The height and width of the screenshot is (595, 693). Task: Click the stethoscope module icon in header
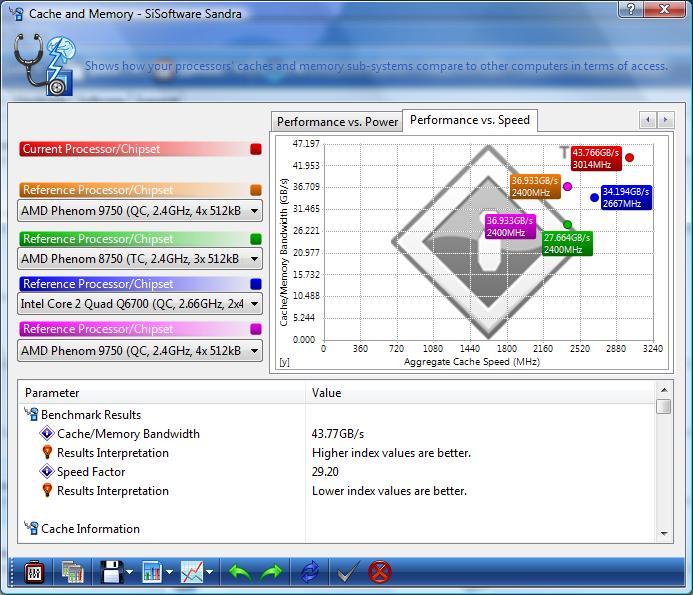[43, 65]
